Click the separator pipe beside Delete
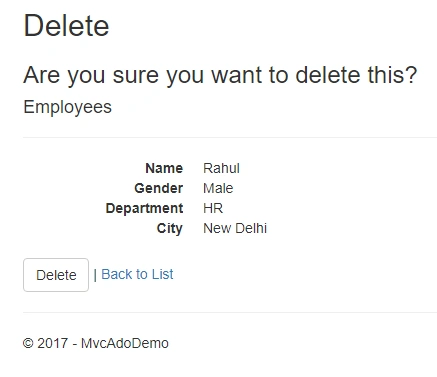 click(95, 275)
